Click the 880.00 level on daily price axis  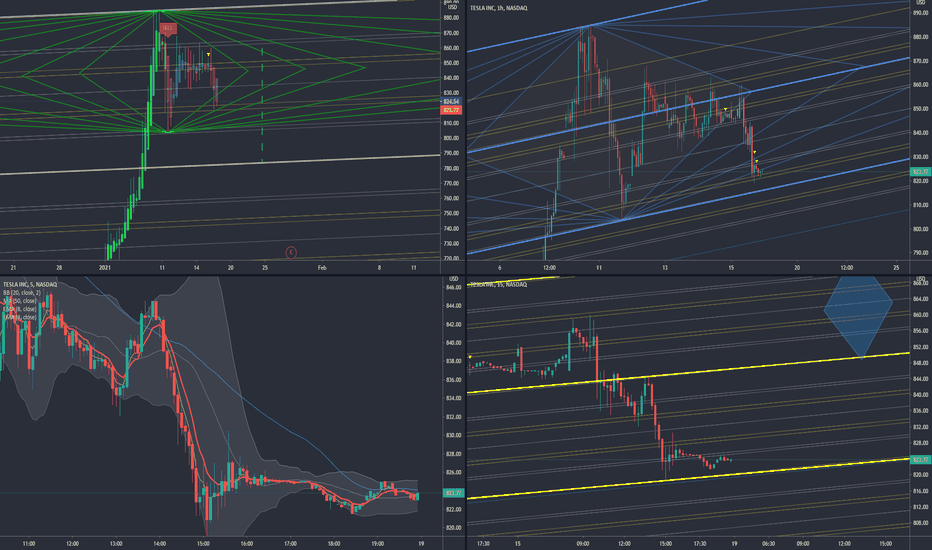pyautogui.click(x=451, y=18)
